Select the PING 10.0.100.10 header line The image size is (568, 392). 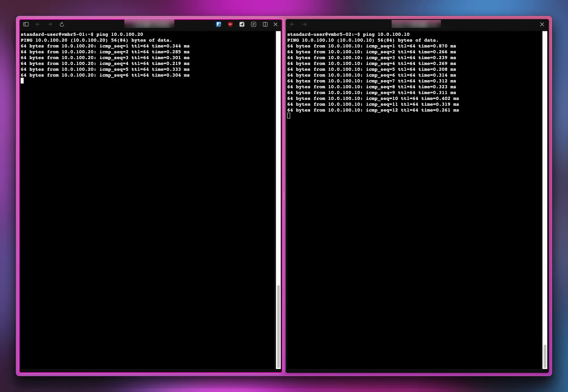[x=362, y=40]
